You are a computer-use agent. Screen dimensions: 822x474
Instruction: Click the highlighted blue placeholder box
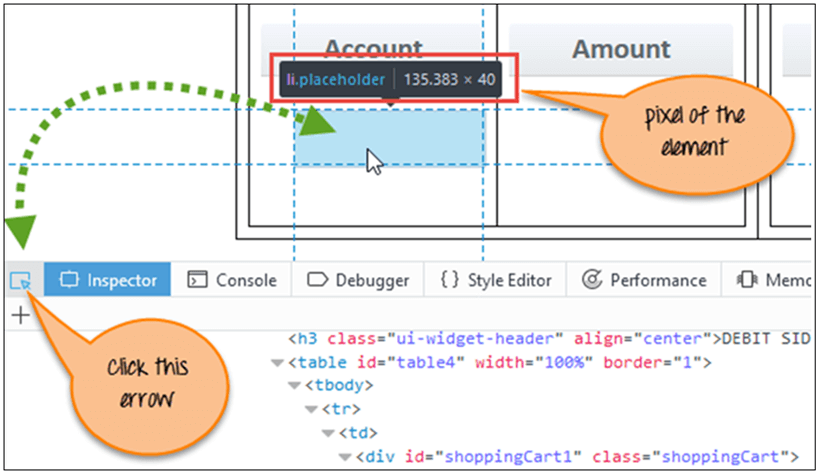tap(389, 136)
